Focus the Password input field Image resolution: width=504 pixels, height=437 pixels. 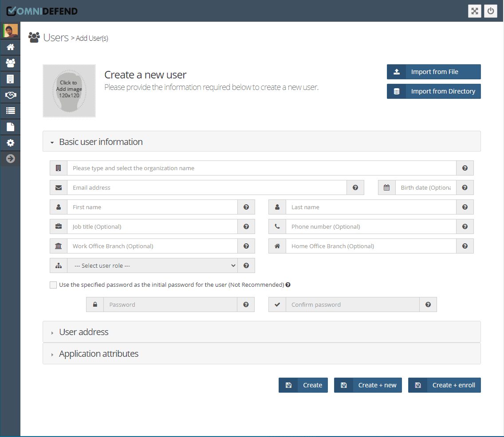tap(170, 305)
